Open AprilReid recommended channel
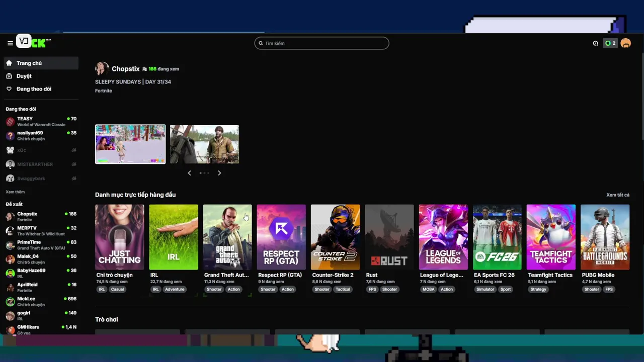This screenshot has width=644, height=362. 41,287
